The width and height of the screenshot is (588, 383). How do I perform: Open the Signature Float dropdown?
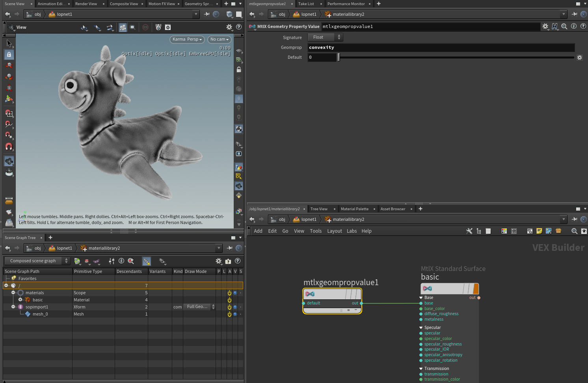coord(326,37)
